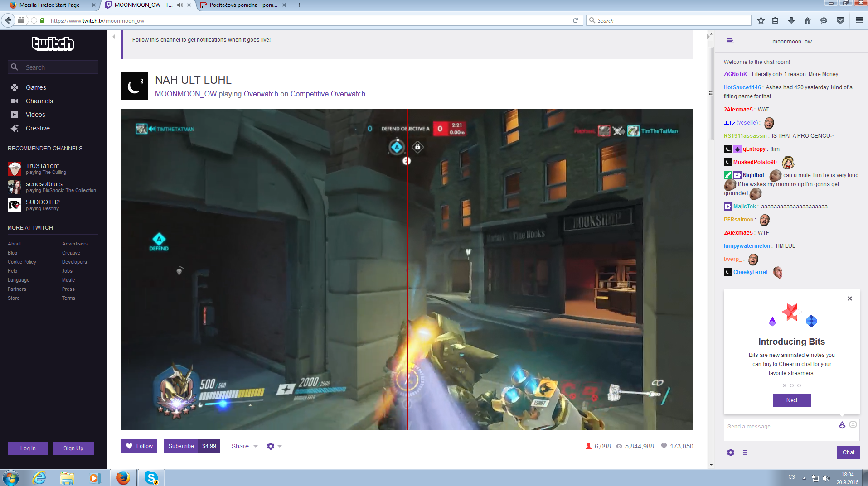
Task: Open Windows Media Player from taskbar
Action: pos(94,477)
